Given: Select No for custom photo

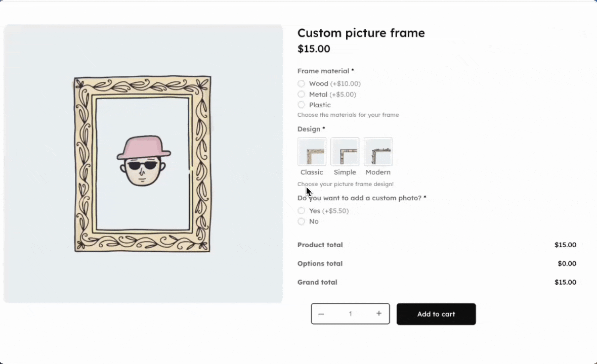Looking at the screenshot, I should 302,221.
